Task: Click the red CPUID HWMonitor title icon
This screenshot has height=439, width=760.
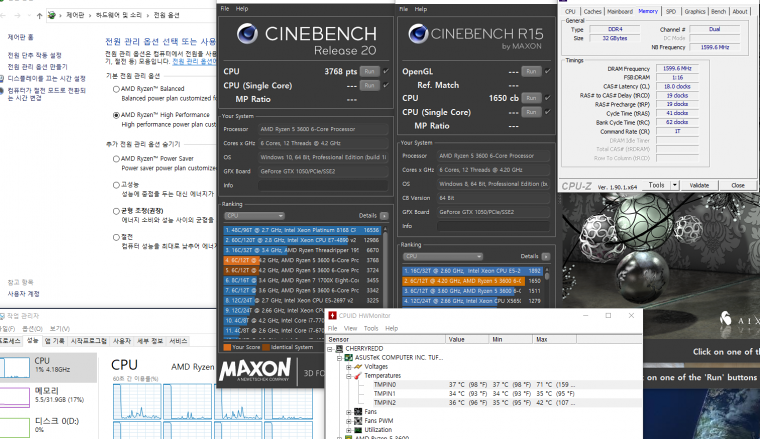Action: click(332, 315)
